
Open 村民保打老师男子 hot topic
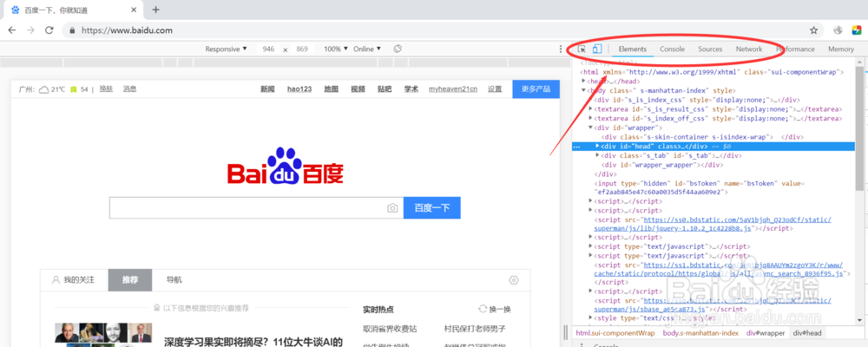pos(475,329)
